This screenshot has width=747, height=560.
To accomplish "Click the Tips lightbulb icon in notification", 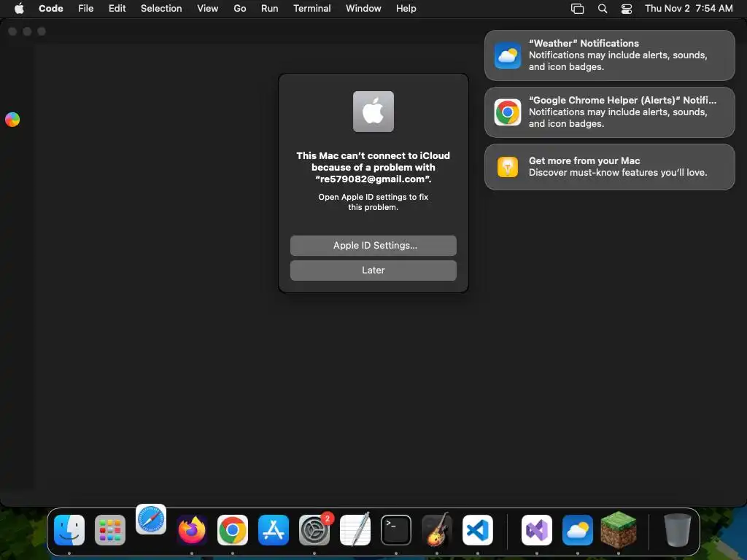I will tap(508, 167).
